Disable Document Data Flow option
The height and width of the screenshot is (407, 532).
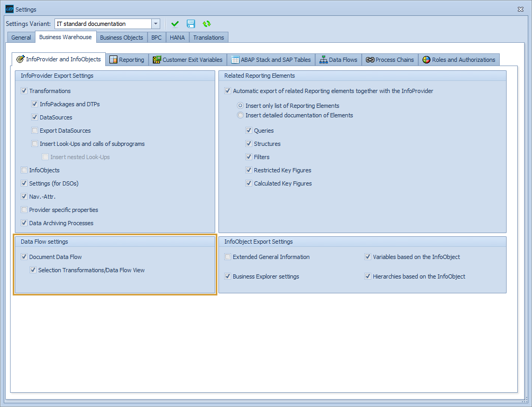[24, 256]
